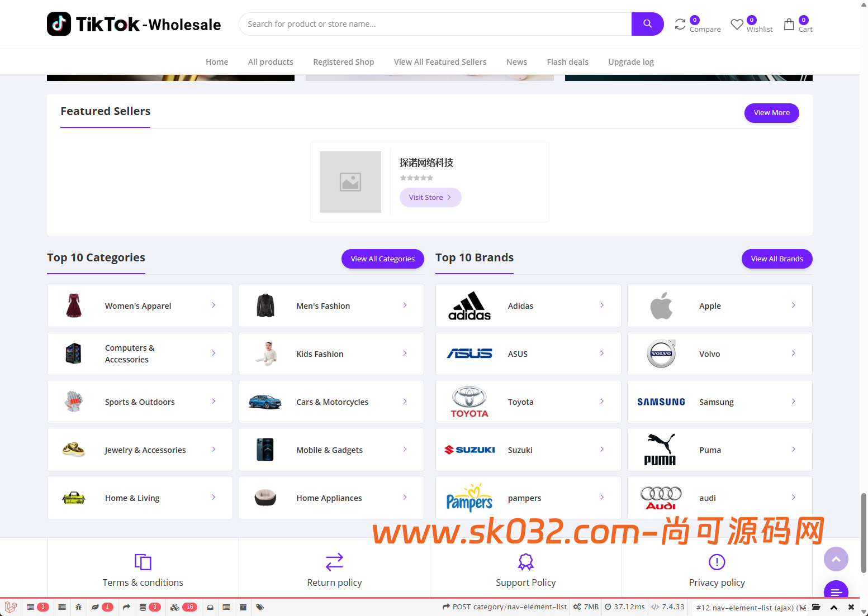Viewport: 868px width, 616px height.
Task: Click the purple search magnifier button
Action: pyautogui.click(x=647, y=24)
